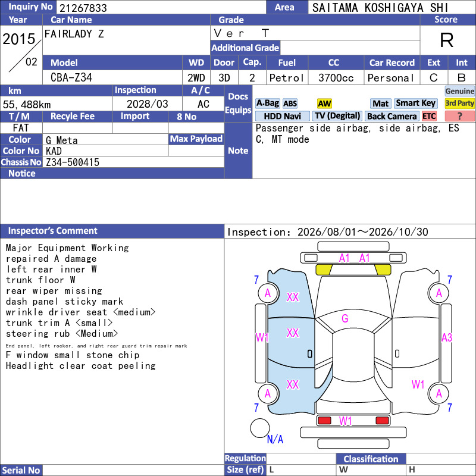Click the Inquiry No value field
The image size is (476, 476).
tap(161, 7)
